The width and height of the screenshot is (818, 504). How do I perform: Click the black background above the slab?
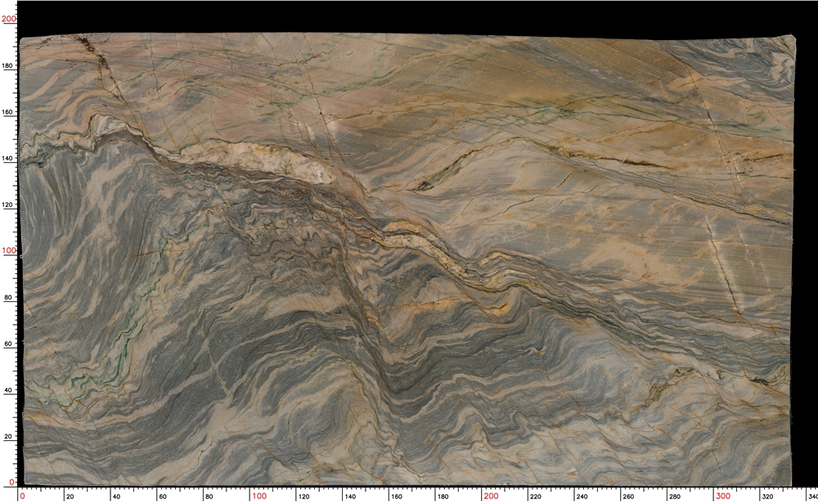point(409,15)
